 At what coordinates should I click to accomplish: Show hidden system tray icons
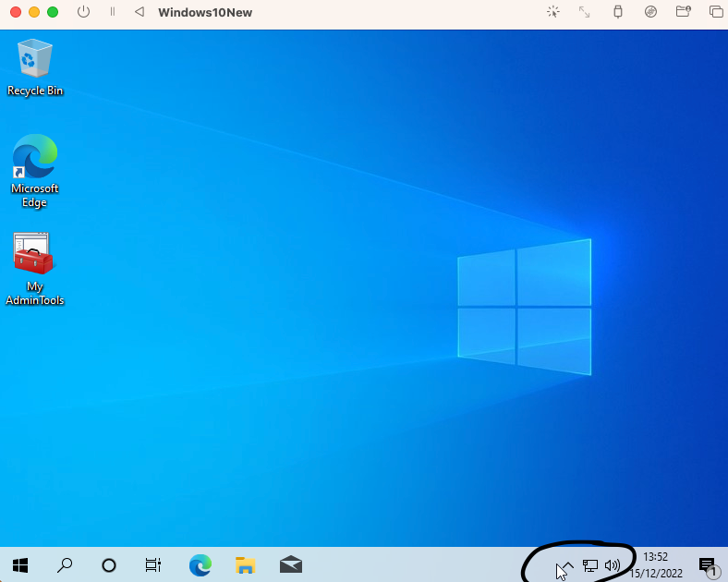pos(568,565)
